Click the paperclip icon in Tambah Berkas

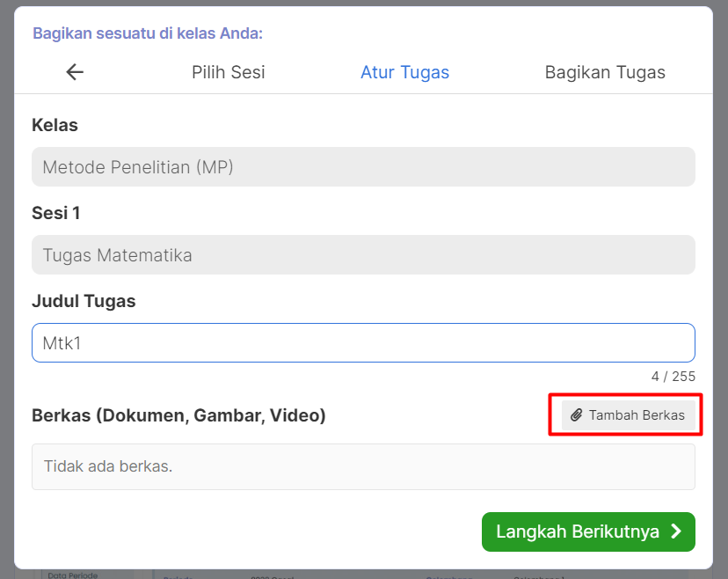tap(577, 415)
